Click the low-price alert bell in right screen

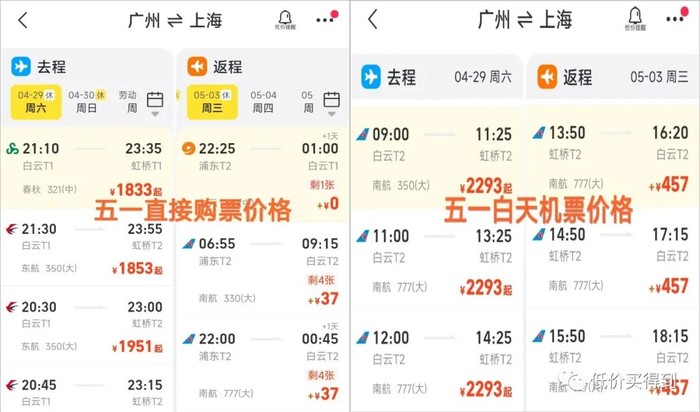[x=634, y=19]
